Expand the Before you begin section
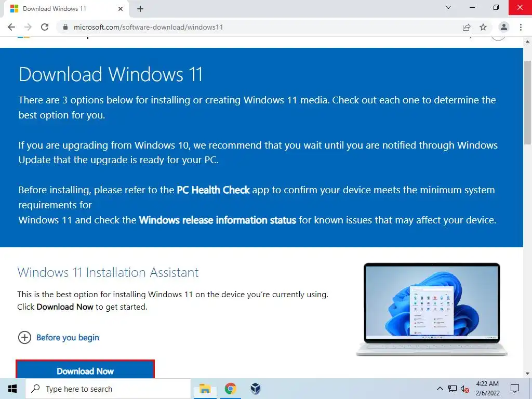Viewport: 532px width, 399px height. (58, 338)
